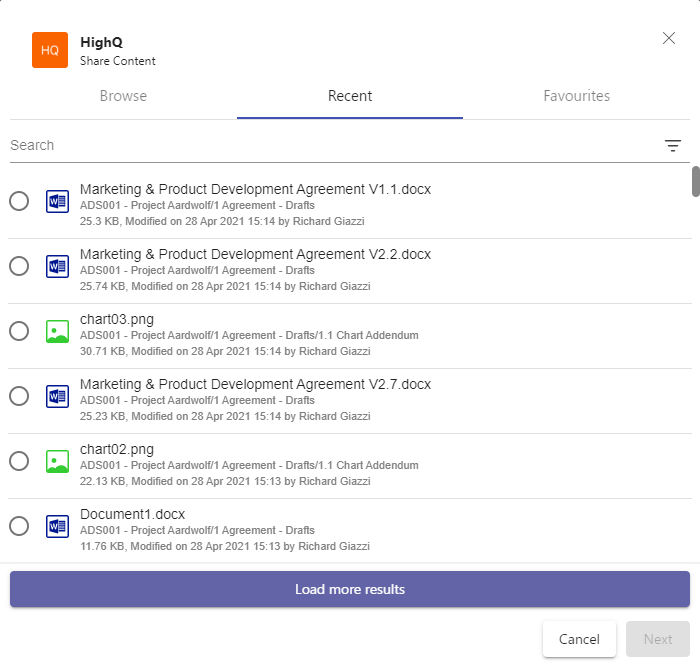Screen dimensions: 700x671
Task: Select radio button for Document1.docx
Action: coord(19,526)
